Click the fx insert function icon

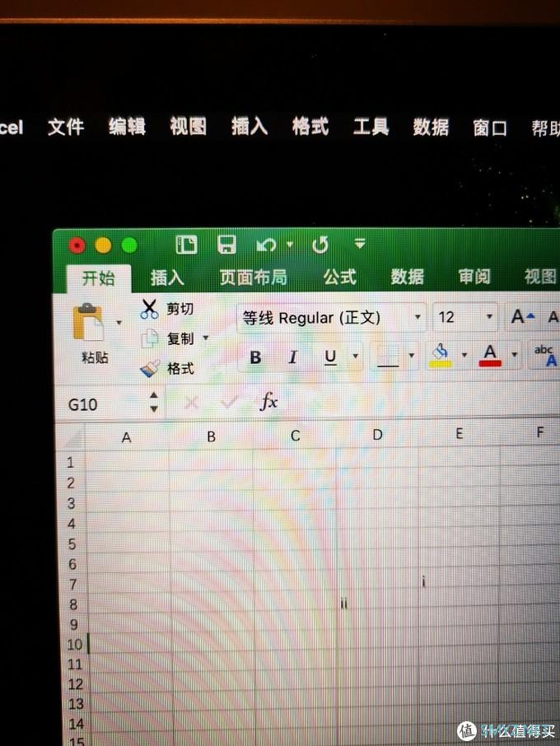268,402
